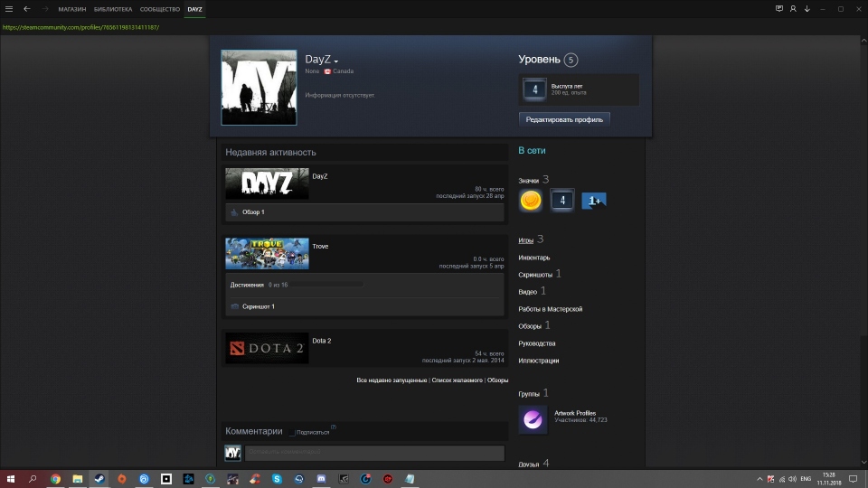Click the Artwork Profiles group name

575,413
